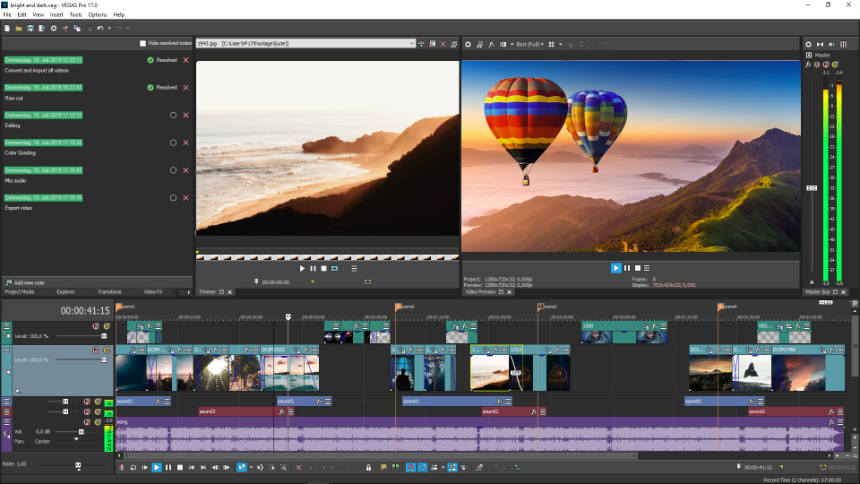Click the lock envelopes icon in timeline toolbar

(369, 467)
